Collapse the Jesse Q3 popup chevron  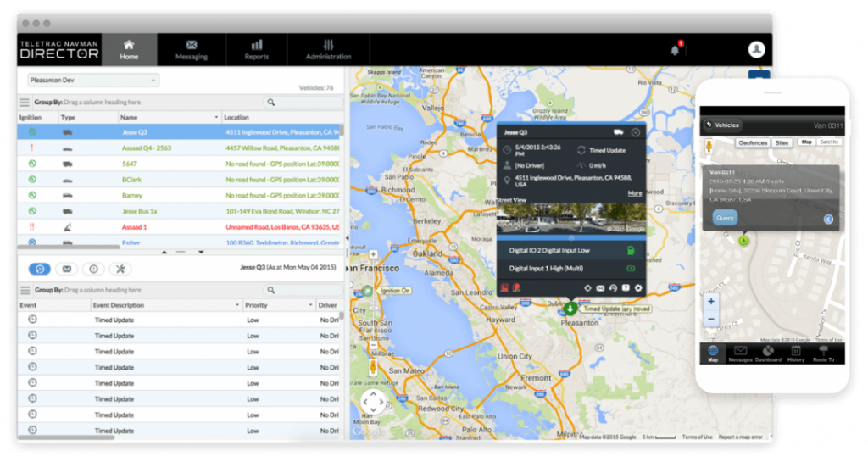[635, 132]
